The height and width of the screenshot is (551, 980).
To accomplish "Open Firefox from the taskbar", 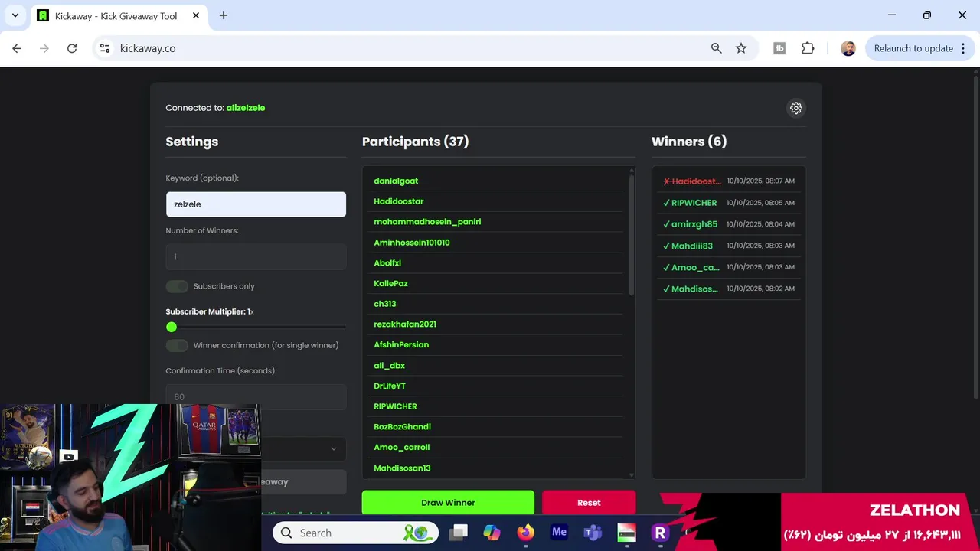I will (x=525, y=533).
